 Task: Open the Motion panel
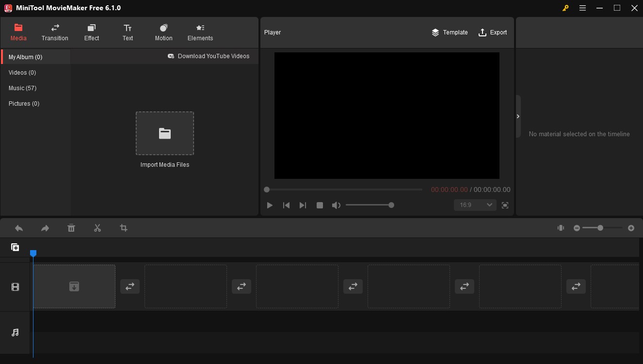(x=163, y=32)
